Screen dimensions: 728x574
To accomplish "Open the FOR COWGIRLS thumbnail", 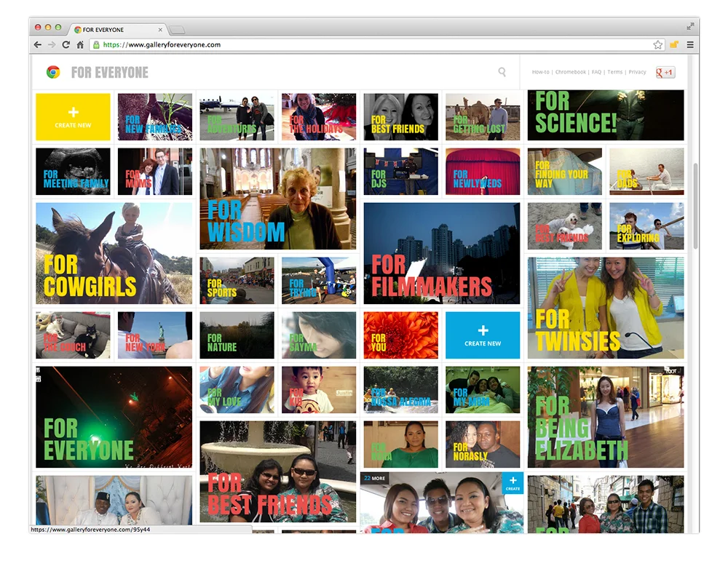I will click(x=114, y=253).
